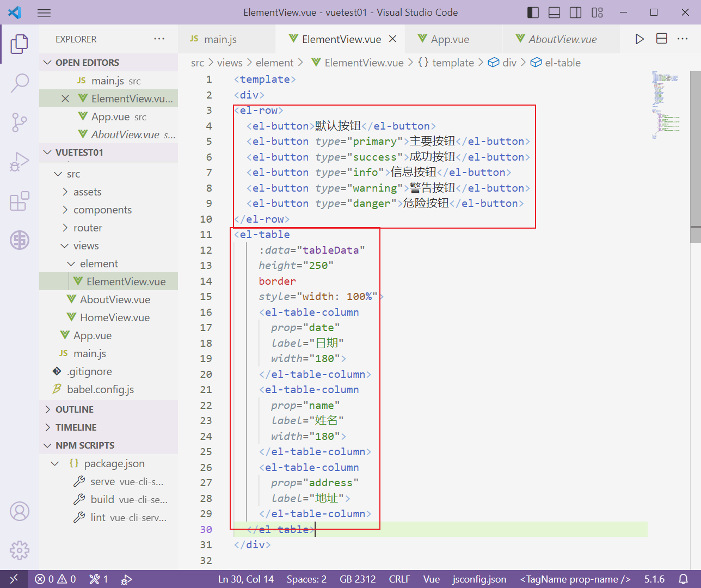
Task: Split the editor with the split icon
Action: tap(661, 39)
